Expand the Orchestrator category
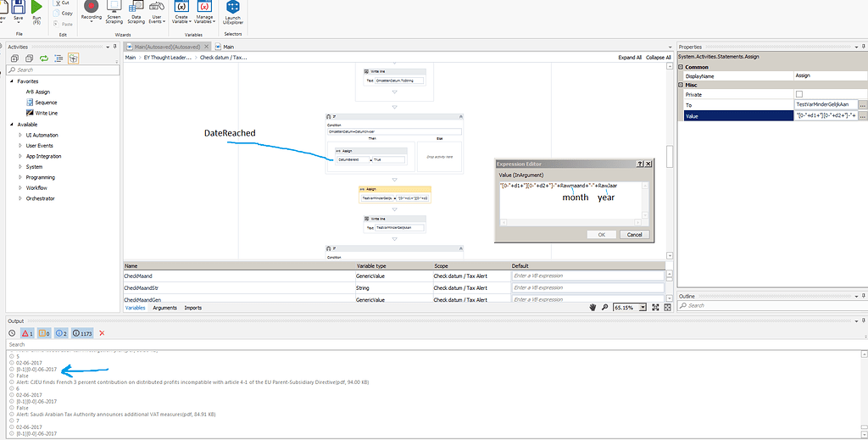This screenshot has height=440, width=868. 20,198
